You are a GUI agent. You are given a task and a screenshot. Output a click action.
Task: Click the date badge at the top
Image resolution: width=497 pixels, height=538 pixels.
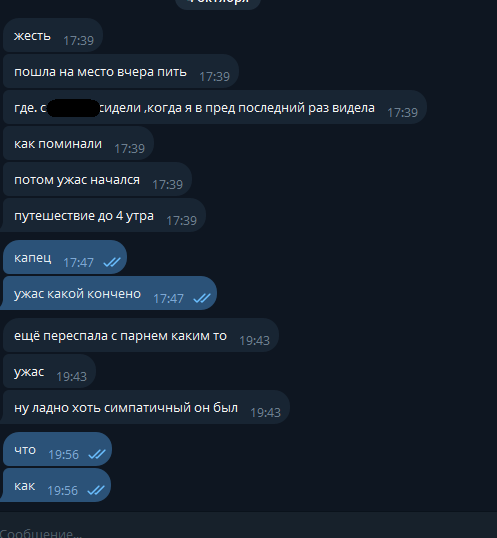tap(218, 2)
